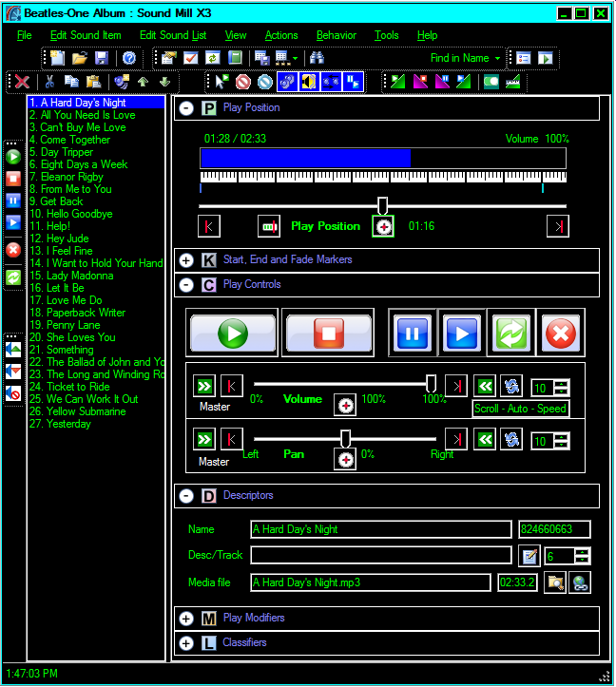This screenshot has width=616, height=687.
Task: Copy the selected sound item
Action: [x=71, y=82]
